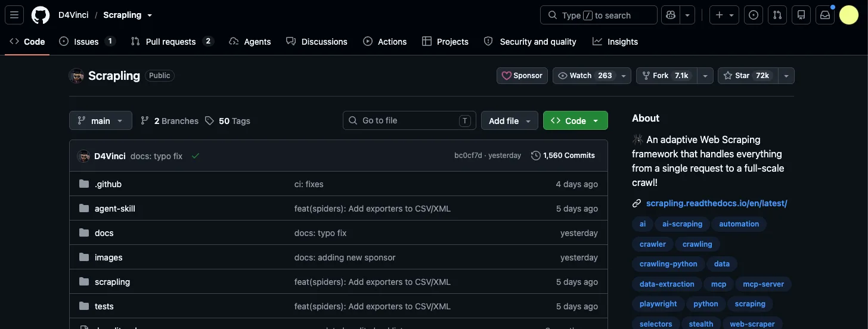868x329 pixels.
Task: Star the Scrapling repository
Action: [748, 76]
